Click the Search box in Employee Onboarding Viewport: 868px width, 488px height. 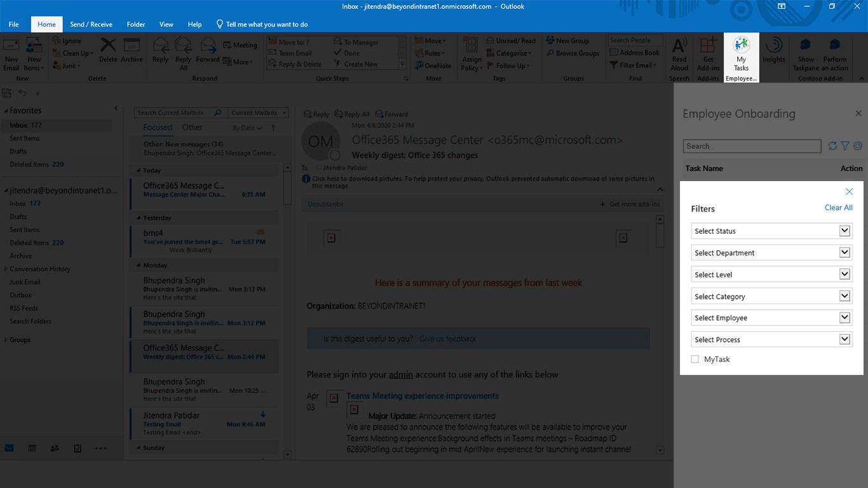[752, 146]
